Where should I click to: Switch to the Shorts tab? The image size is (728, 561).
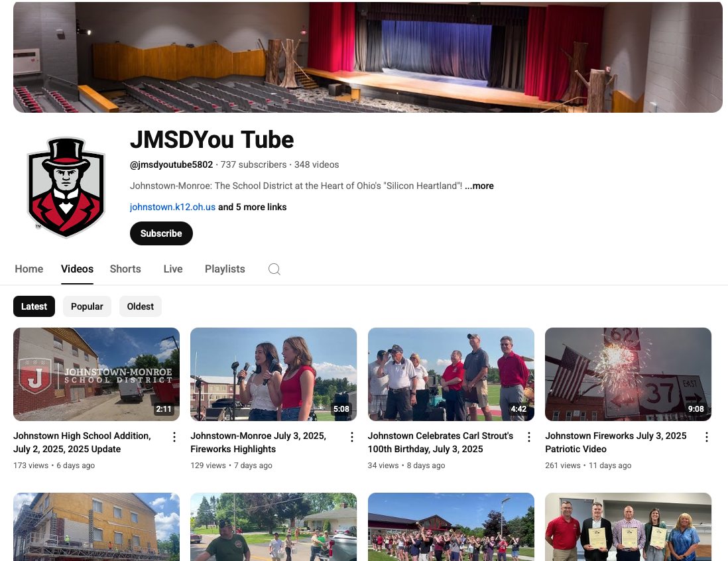[125, 269]
